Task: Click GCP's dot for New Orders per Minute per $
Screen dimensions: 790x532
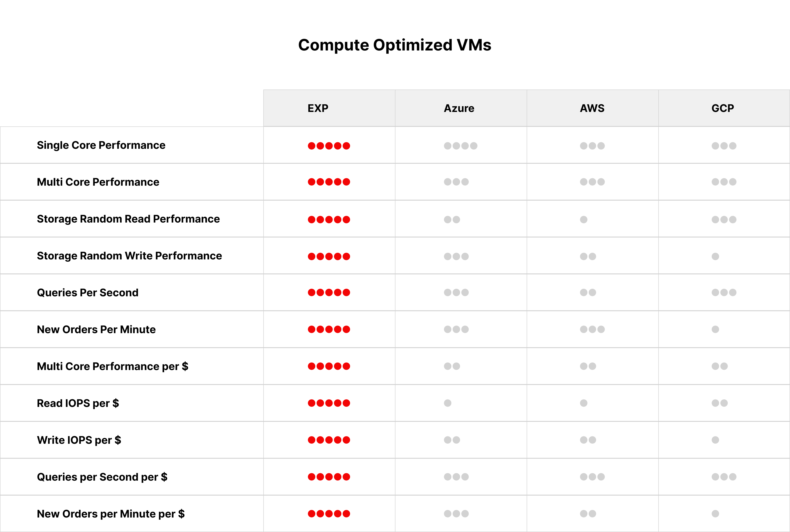Action: 715,514
